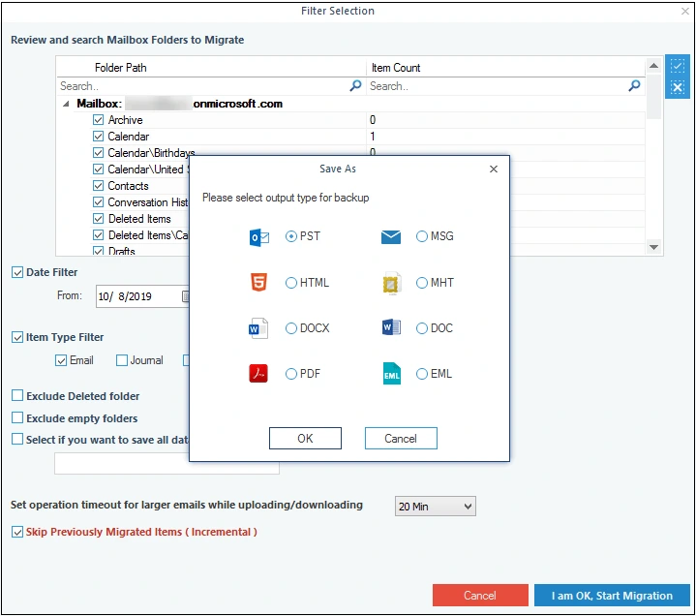Uncheck the Calendar folder checkbox

(x=98, y=137)
